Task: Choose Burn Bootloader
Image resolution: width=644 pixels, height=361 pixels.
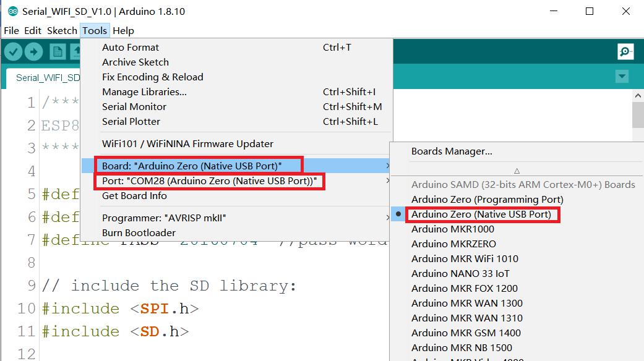Action: tap(236, 232)
